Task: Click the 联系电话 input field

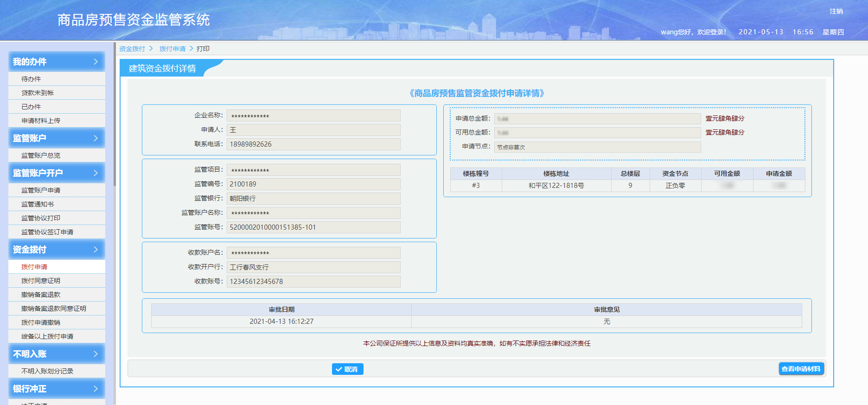Action: point(313,144)
